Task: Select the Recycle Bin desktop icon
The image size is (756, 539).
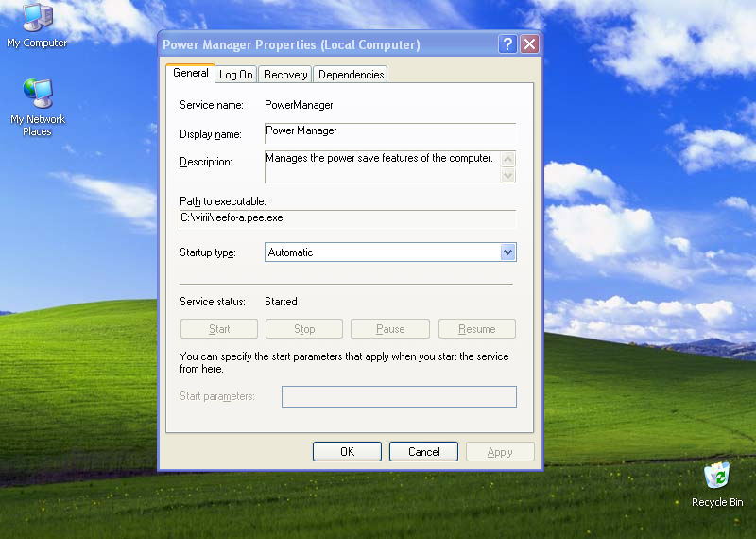Action: [x=717, y=484]
